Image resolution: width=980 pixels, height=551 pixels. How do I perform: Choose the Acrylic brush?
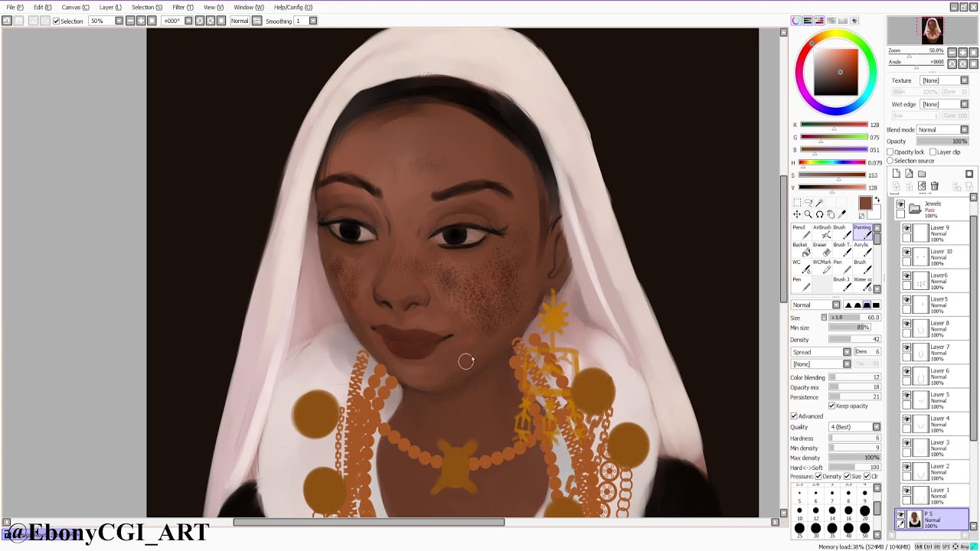[x=862, y=249]
